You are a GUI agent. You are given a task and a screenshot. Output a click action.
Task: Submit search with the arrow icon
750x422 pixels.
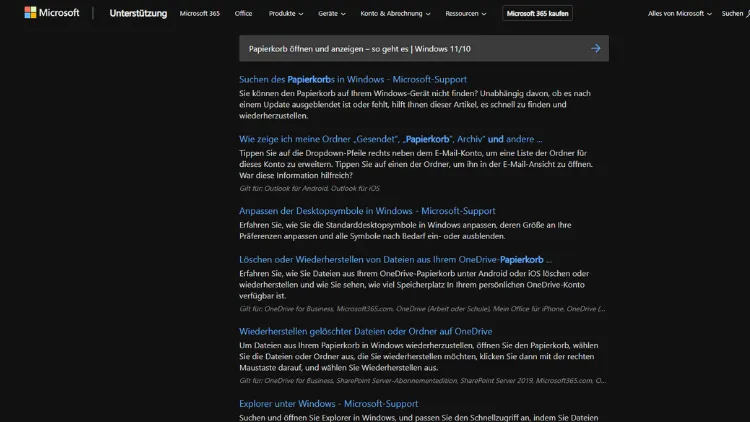595,48
